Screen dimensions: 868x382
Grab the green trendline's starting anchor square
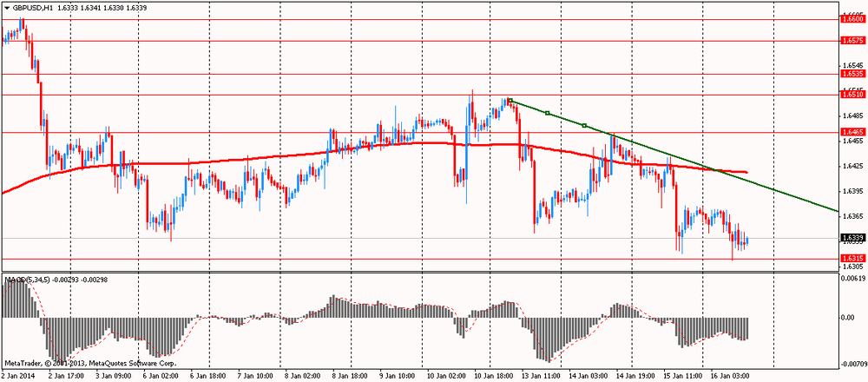coord(510,101)
